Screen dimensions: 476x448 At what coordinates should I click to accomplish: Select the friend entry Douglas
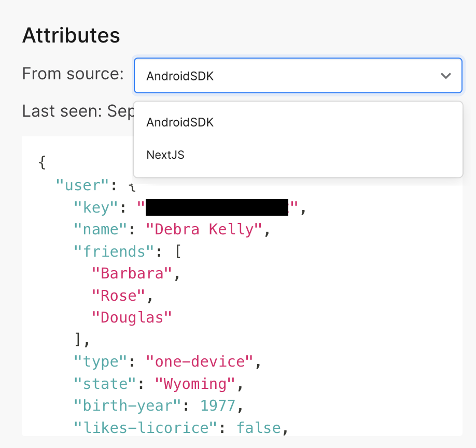point(132,317)
